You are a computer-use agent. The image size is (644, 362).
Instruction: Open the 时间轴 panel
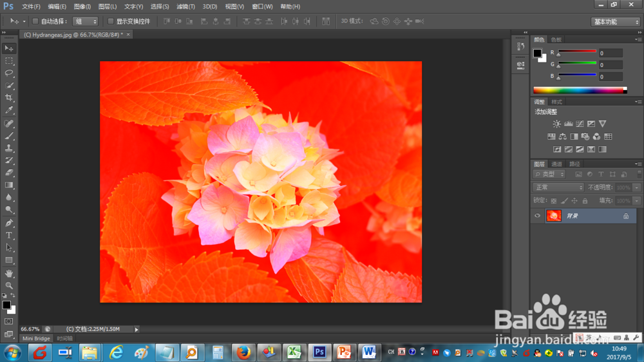click(x=65, y=339)
